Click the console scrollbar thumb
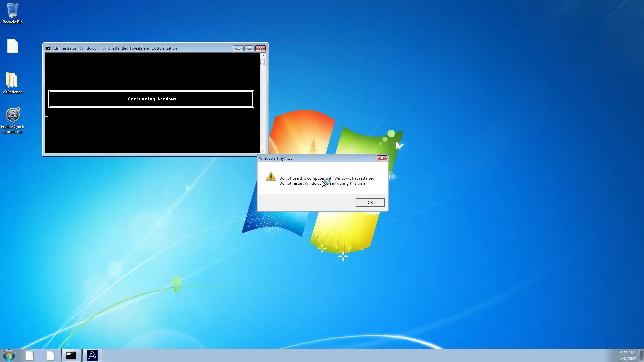The image size is (644, 362). [x=263, y=62]
